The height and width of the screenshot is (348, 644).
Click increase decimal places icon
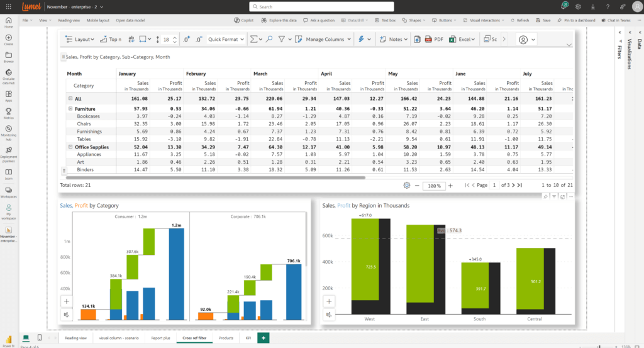coord(186,39)
